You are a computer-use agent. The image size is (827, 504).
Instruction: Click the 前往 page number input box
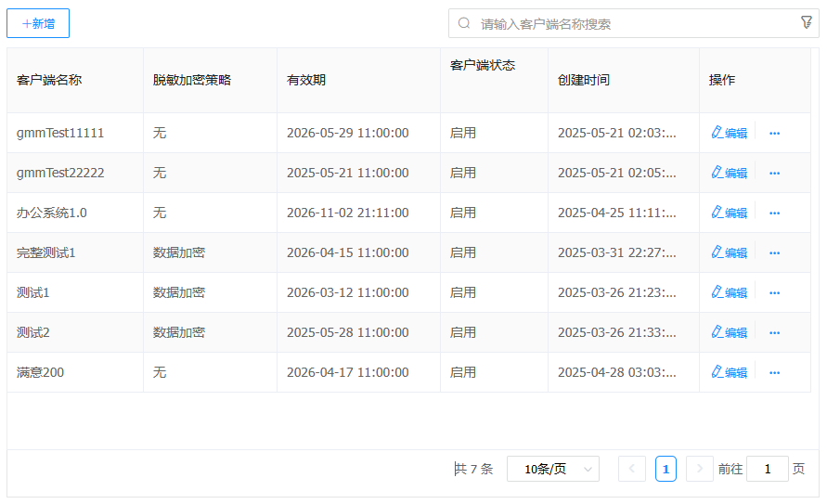click(x=767, y=469)
